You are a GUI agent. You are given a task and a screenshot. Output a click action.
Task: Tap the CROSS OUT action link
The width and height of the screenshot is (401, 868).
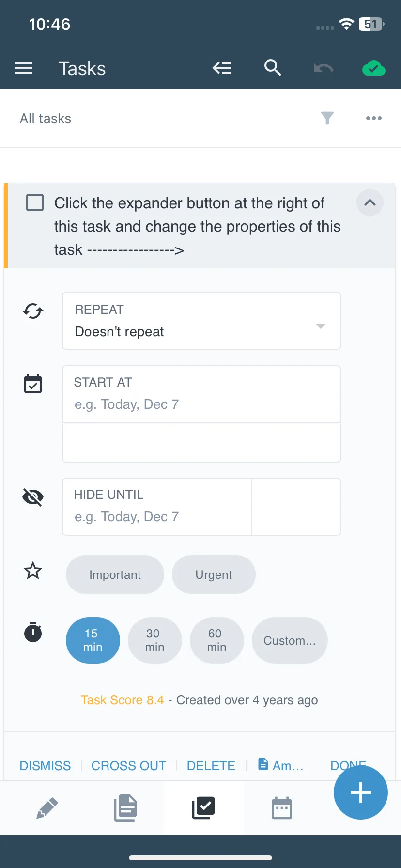(x=129, y=766)
